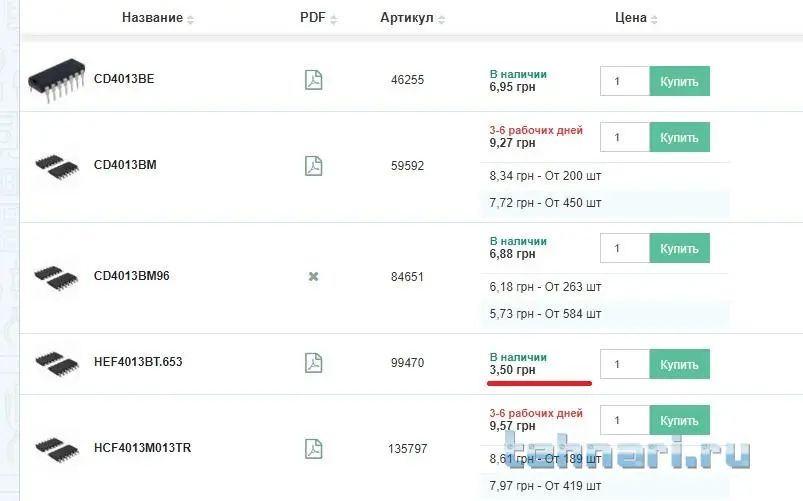Click missing-PDF cross icon for CD4013BM96
803x501 pixels.
313,276
